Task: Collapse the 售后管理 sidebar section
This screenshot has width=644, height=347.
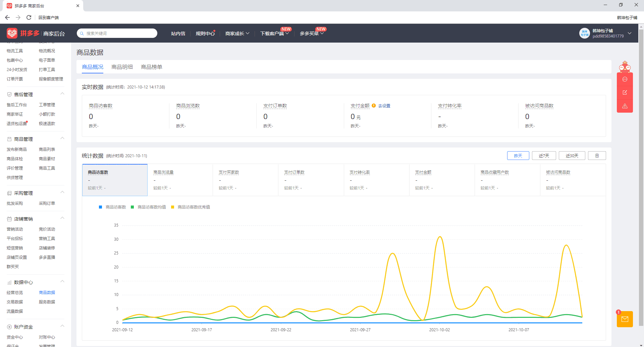Action: click(62, 94)
